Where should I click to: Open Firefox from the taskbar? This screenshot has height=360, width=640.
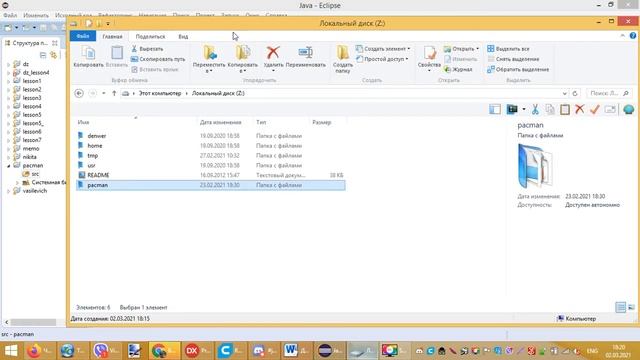tap(39, 351)
